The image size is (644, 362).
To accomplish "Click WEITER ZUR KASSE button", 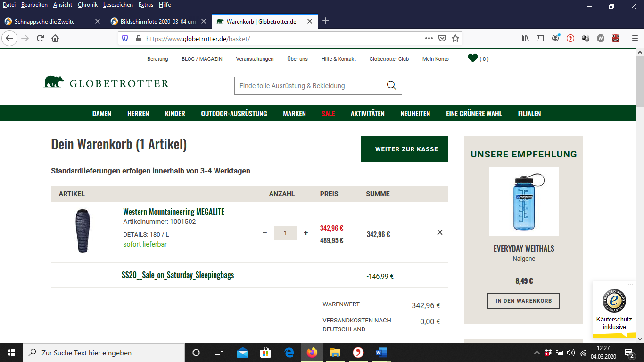I will (405, 149).
